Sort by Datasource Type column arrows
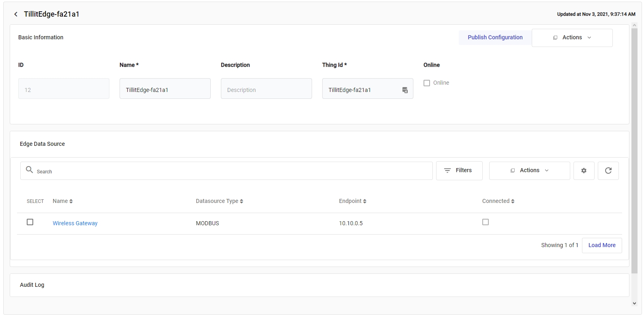This screenshot has width=644, height=318. [x=242, y=201]
